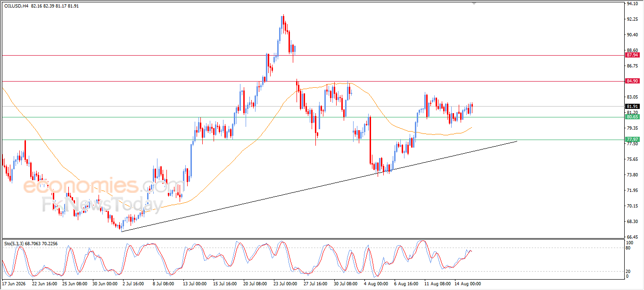This screenshot has height=290, width=644.
Task: Click the OILUSD,H4 symbol title
Action: pyautogui.click(x=15, y=6)
